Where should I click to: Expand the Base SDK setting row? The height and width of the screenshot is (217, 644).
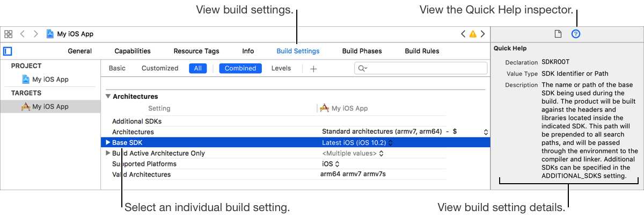point(108,142)
